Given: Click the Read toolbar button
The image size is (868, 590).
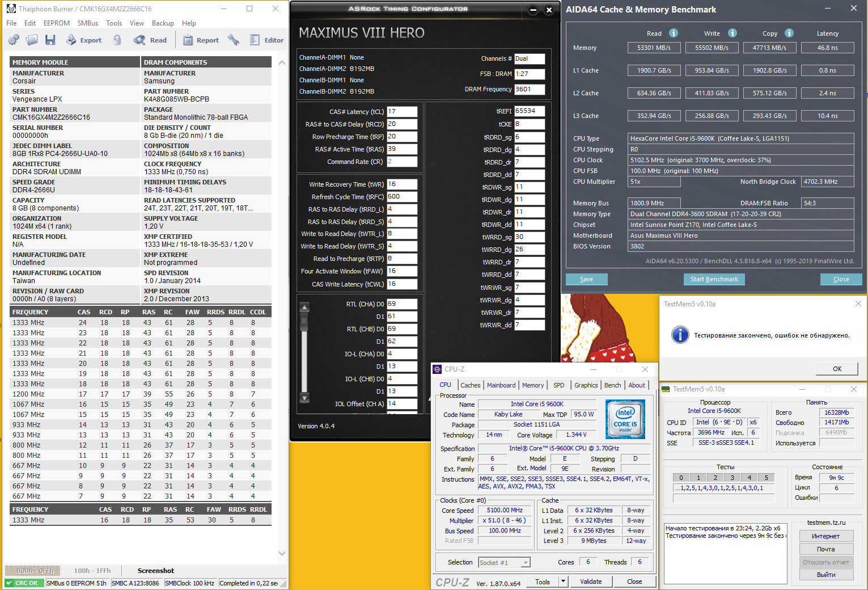Looking at the screenshot, I should [150, 40].
